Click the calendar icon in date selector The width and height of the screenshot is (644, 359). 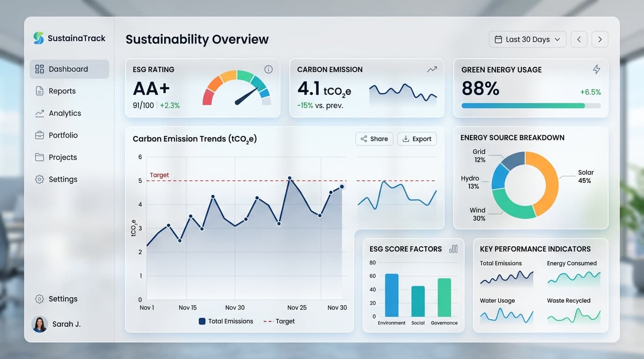pyautogui.click(x=498, y=40)
